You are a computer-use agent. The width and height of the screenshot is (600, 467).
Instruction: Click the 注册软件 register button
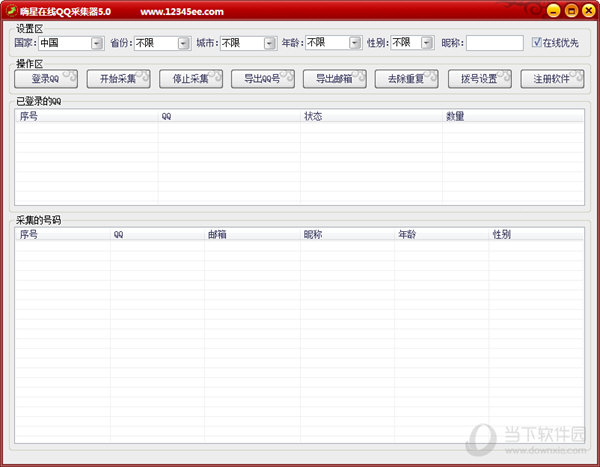coord(552,79)
